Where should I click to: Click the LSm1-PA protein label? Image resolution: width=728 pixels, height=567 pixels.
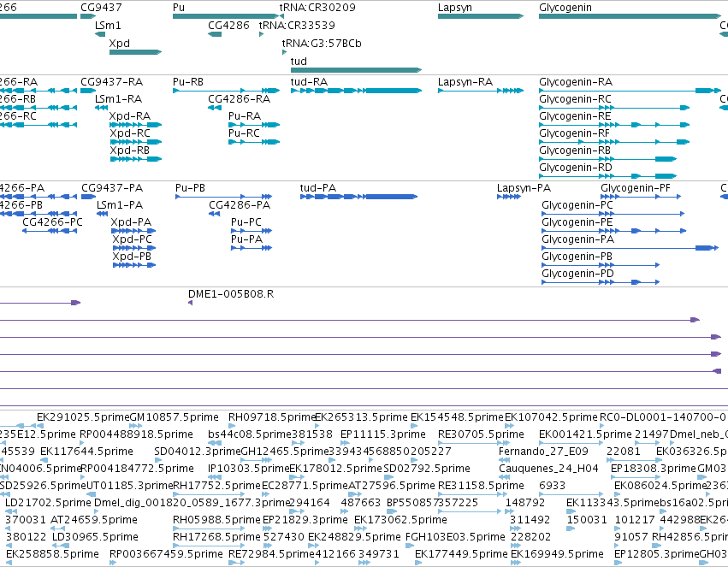120,205
